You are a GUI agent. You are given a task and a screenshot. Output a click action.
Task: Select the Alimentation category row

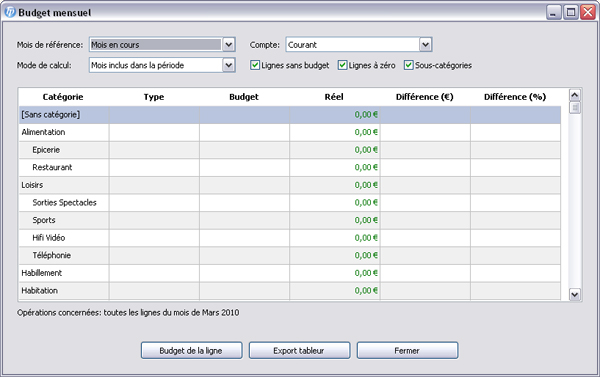[290, 132]
